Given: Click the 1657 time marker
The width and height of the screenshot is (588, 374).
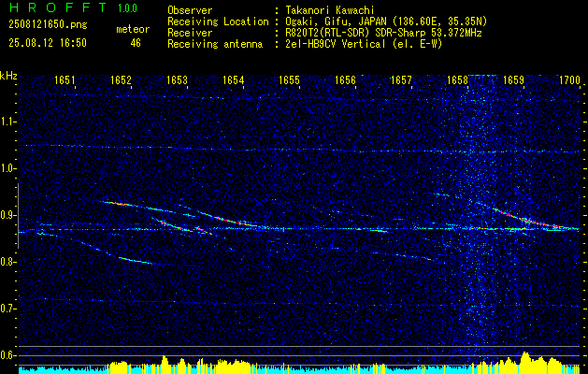Looking at the screenshot, I should tap(401, 79).
